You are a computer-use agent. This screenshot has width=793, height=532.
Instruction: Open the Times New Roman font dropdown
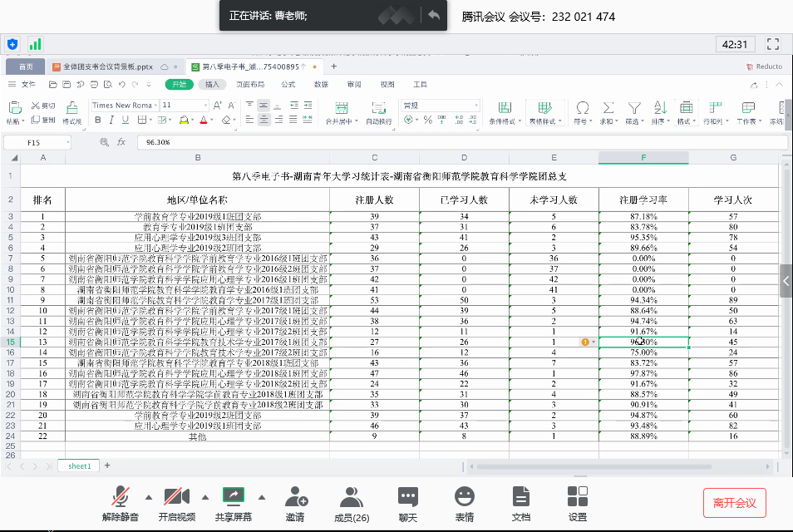click(x=123, y=106)
